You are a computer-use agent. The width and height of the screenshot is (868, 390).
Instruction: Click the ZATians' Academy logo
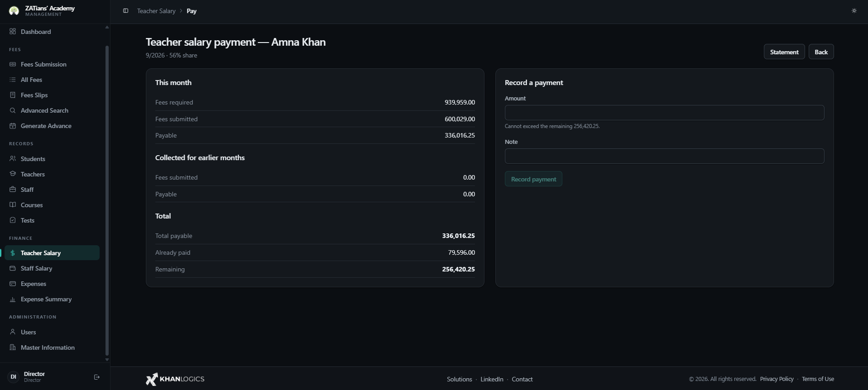pos(14,11)
